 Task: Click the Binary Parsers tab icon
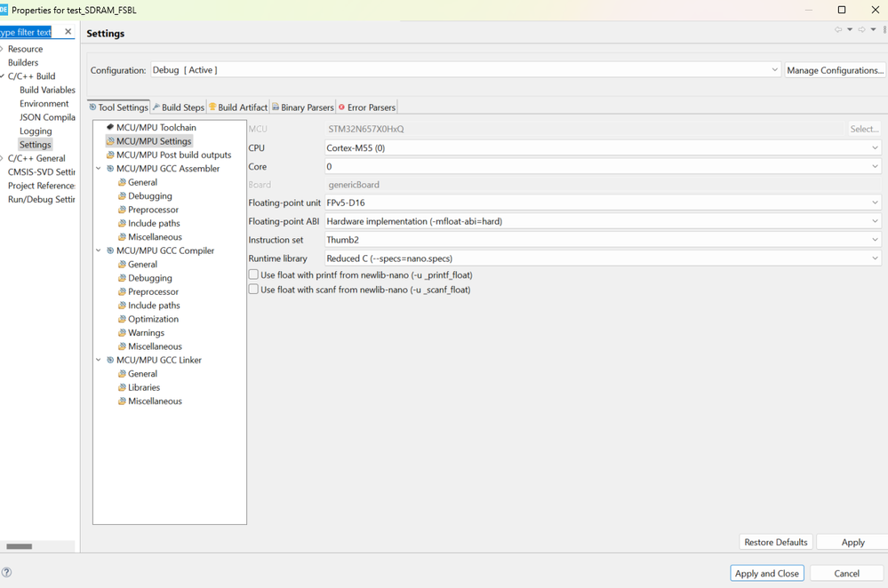[x=276, y=107]
